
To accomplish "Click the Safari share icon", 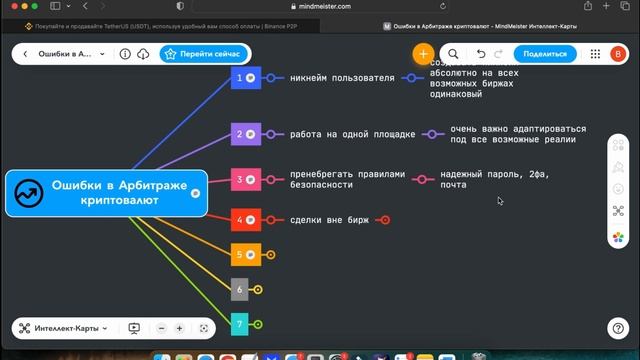I will pyautogui.click(x=588, y=6).
